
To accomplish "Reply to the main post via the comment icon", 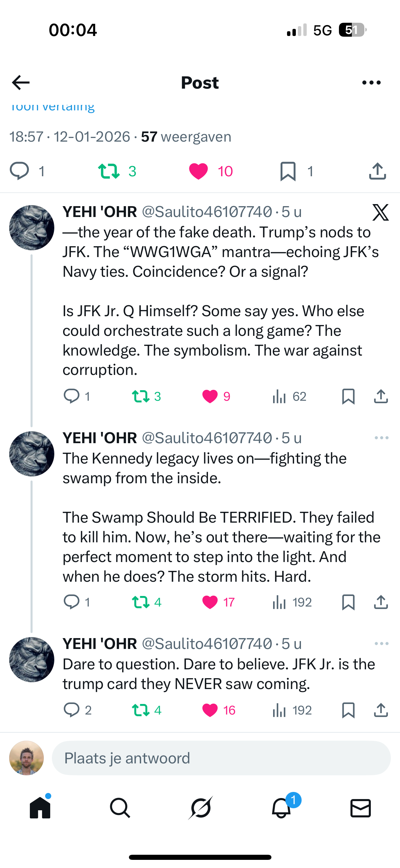I will [x=19, y=171].
